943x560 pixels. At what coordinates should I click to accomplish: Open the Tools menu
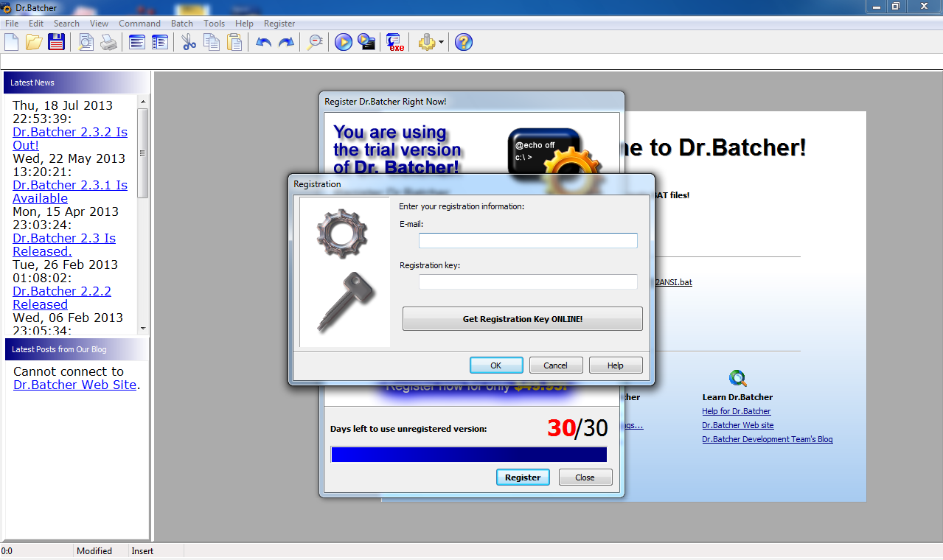pyautogui.click(x=215, y=24)
